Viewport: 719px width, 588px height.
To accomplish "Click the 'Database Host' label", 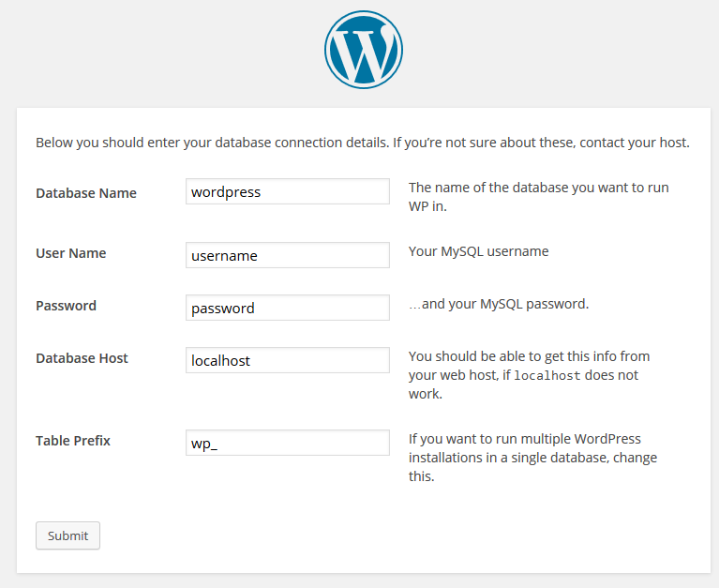I will 82,358.
